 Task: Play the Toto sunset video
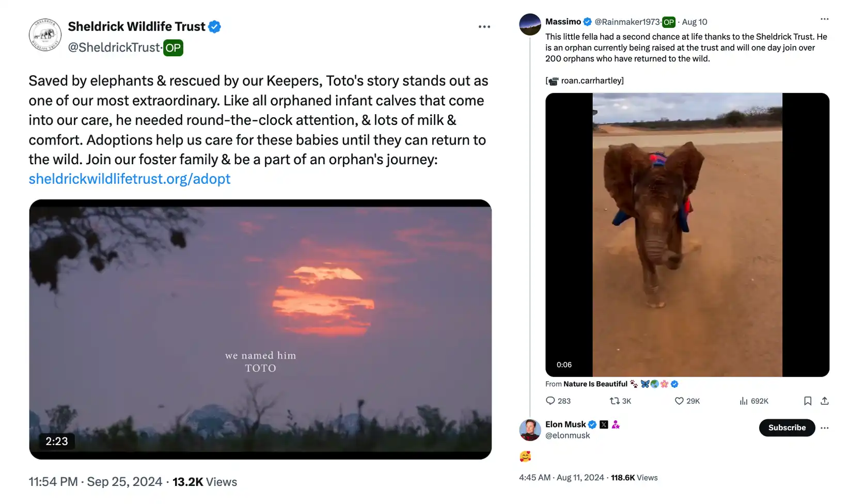coord(260,329)
